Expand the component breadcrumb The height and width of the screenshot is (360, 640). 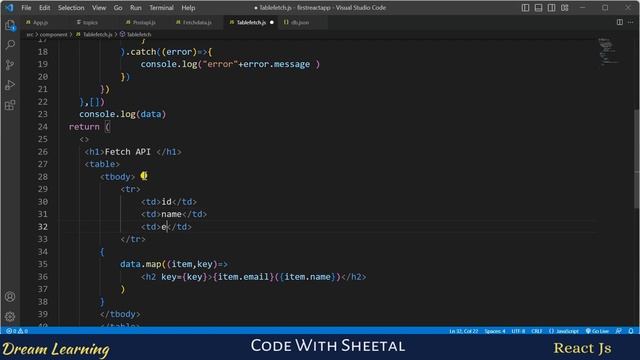point(53,35)
